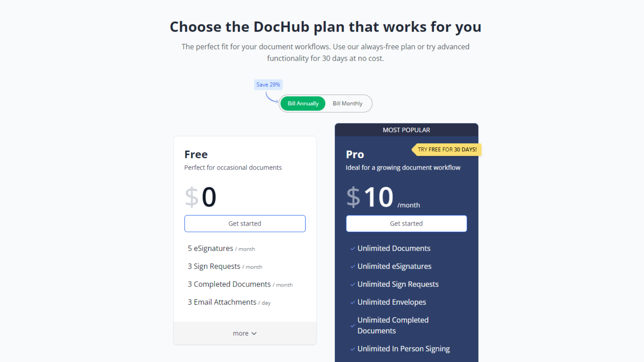The width and height of the screenshot is (644, 362).
Task: Click the unlimited in person signing checkmark icon
Action: point(352,349)
